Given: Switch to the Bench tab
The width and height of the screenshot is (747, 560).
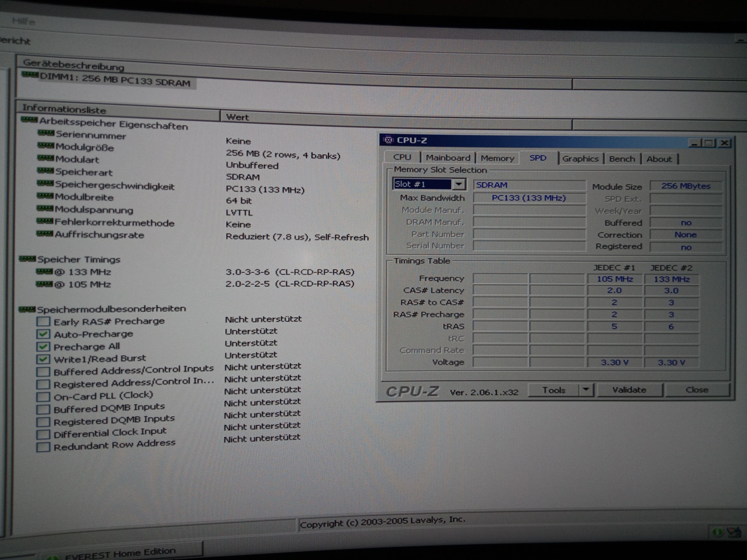Looking at the screenshot, I should [622, 159].
